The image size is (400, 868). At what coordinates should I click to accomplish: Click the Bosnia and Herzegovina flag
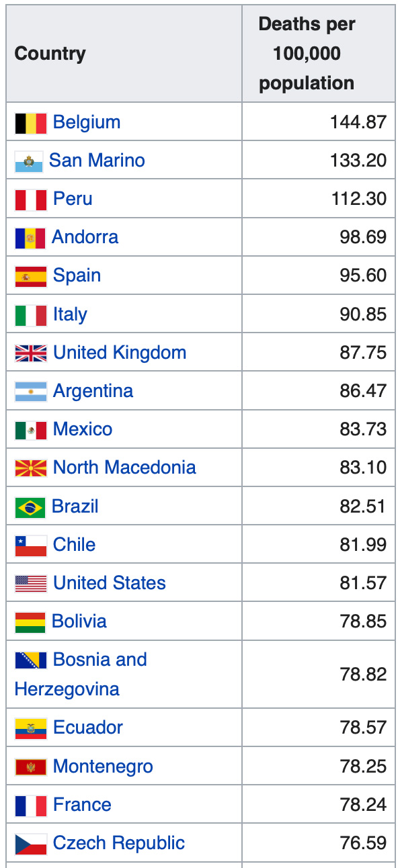31,660
